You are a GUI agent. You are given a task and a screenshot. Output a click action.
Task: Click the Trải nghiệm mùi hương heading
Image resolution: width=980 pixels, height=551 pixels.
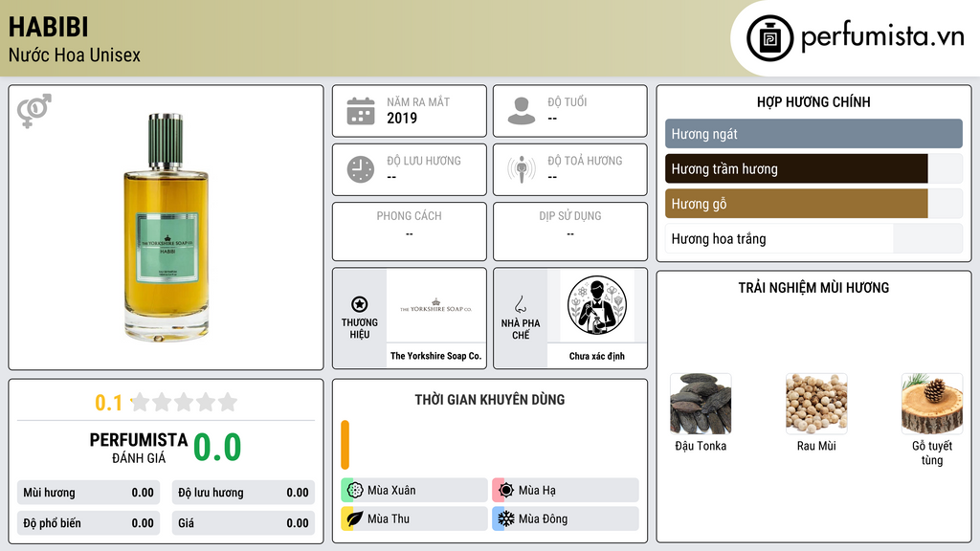point(813,288)
